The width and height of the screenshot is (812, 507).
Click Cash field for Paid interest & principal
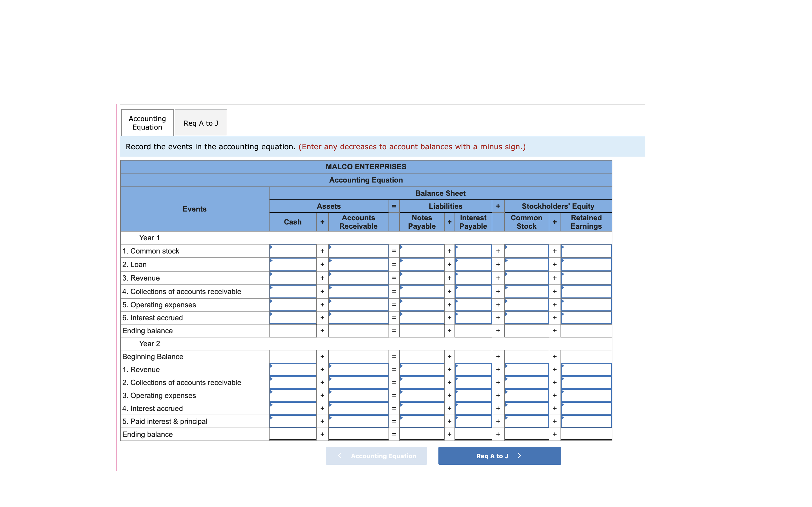tap(293, 421)
